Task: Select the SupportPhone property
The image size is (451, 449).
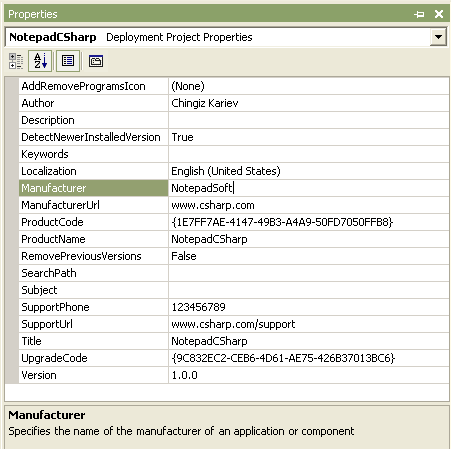Action: tap(93, 307)
